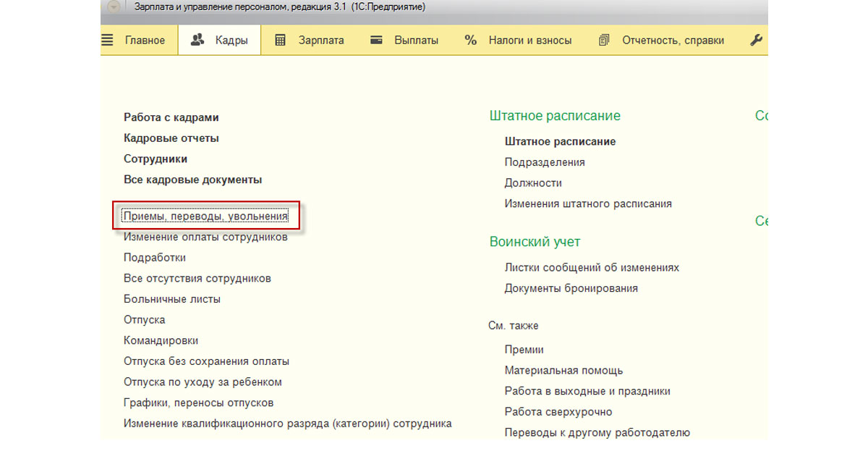Image resolution: width=868 pixels, height=454 pixels.
Task: Click the documents icon beside Отчетность, справки
Action: [605, 41]
